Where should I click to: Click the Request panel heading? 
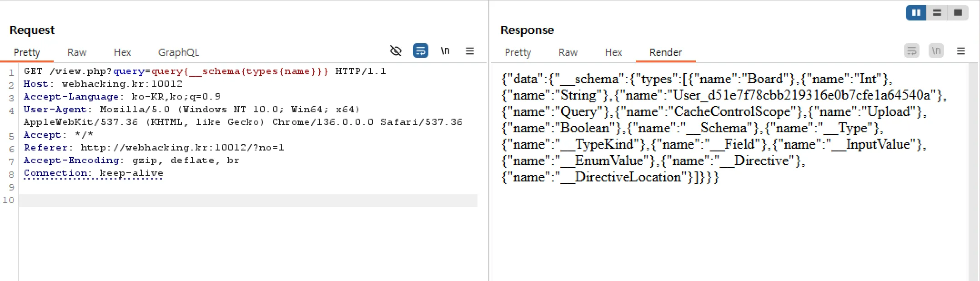tap(32, 30)
